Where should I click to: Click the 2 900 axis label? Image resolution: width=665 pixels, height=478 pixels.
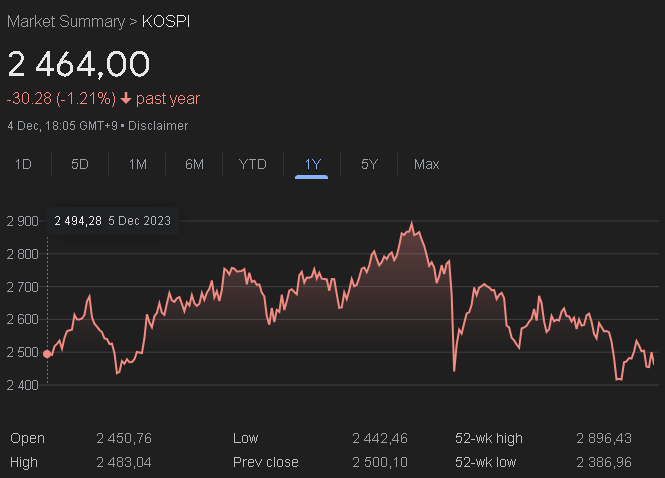pos(22,221)
